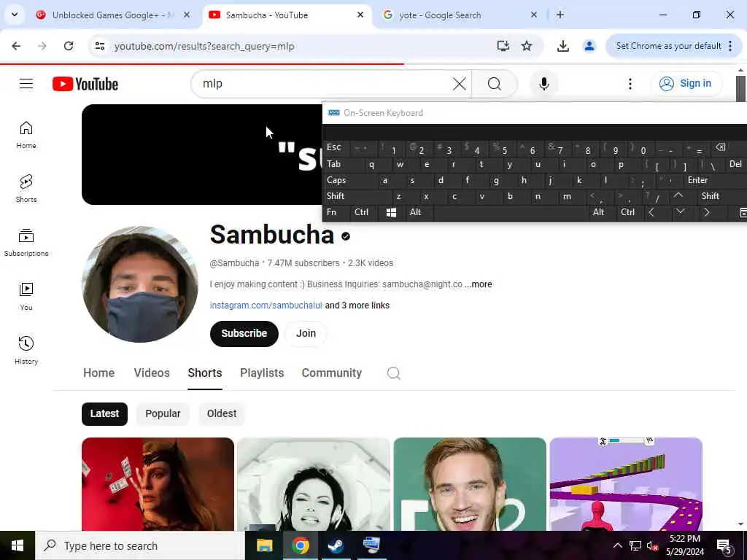This screenshot has height=560, width=747.
Task: Open instagram.com/sambuchalul link
Action: (x=266, y=306)
